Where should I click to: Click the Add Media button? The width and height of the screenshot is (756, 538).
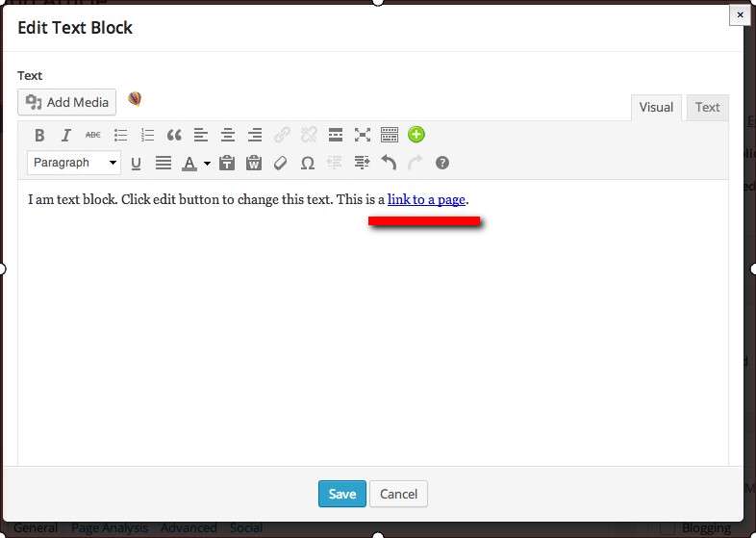click(x=66, y=102)
